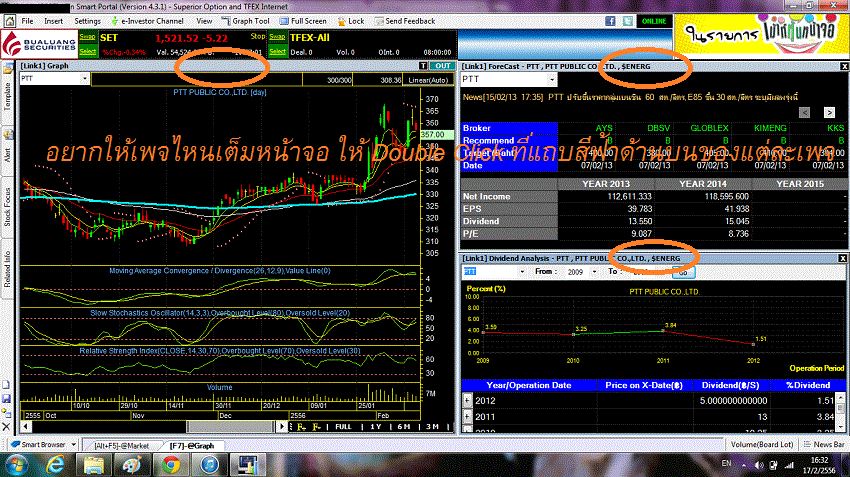Screen dimensions: 850x477
Task: Click the trading app icon in taskbar
Action: [248, 465]
